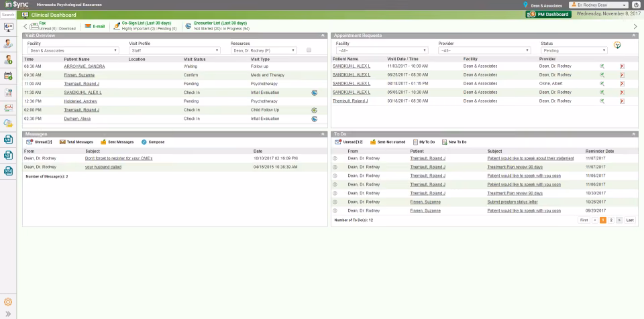Open the Visit Overview Facility dropdown
The image size is (644, 319).
click(73, 50)
